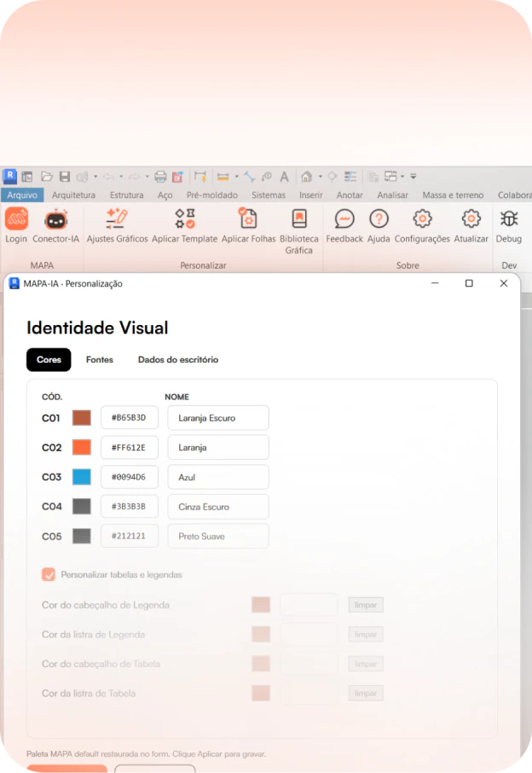Maximize the MAPA-IA Personalização window
Screen dimensions: 532x773
[x=469, y=283]
